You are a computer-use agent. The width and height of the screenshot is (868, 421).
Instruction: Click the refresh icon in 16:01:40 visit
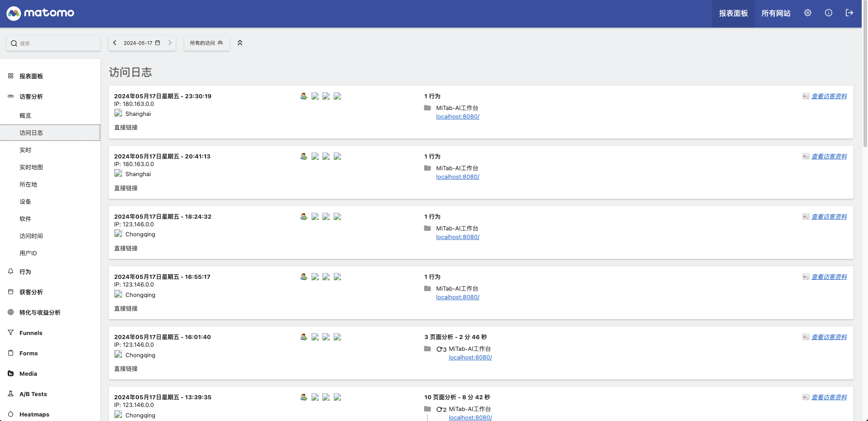(x=439, y=349)
